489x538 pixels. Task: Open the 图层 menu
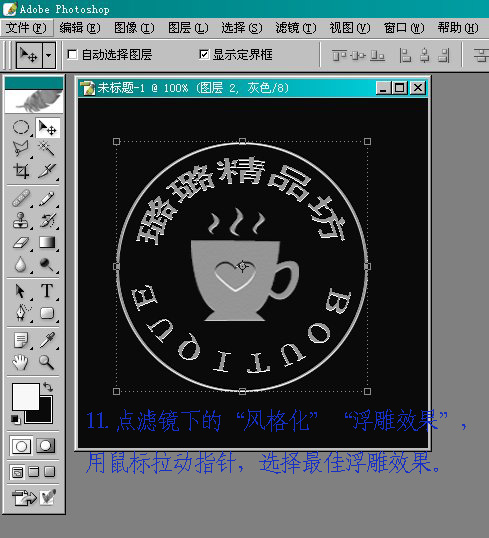tap(188, 28)
